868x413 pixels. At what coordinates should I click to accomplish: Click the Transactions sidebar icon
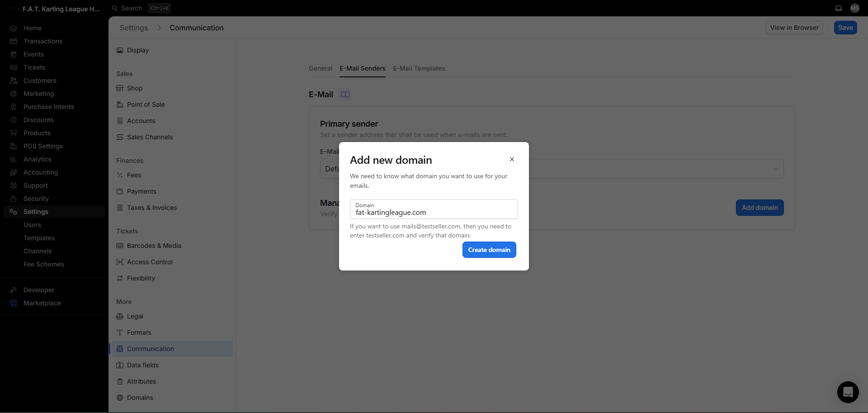pos(14,41)
